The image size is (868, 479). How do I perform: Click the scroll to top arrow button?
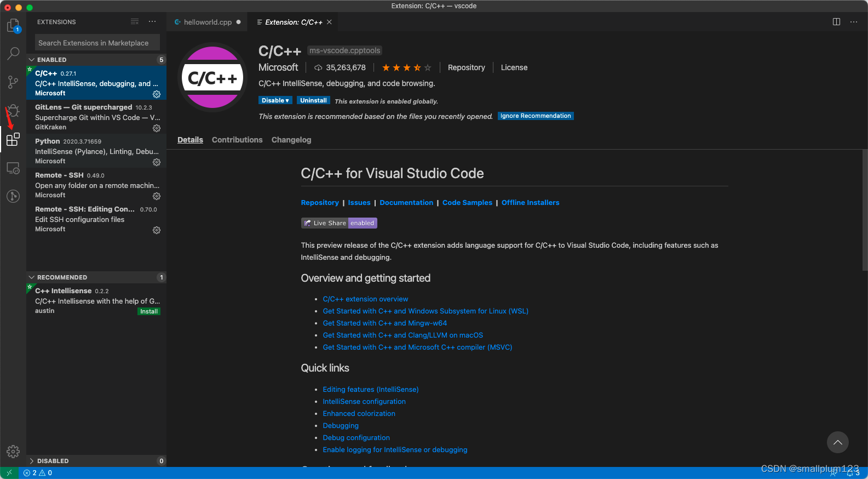pyautogui.click(x=837, y=442)
